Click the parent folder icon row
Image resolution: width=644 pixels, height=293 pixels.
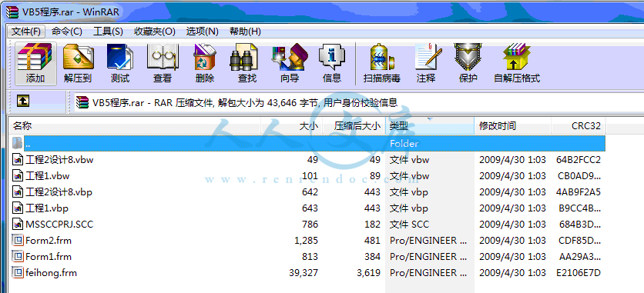[x=17, y=144]
